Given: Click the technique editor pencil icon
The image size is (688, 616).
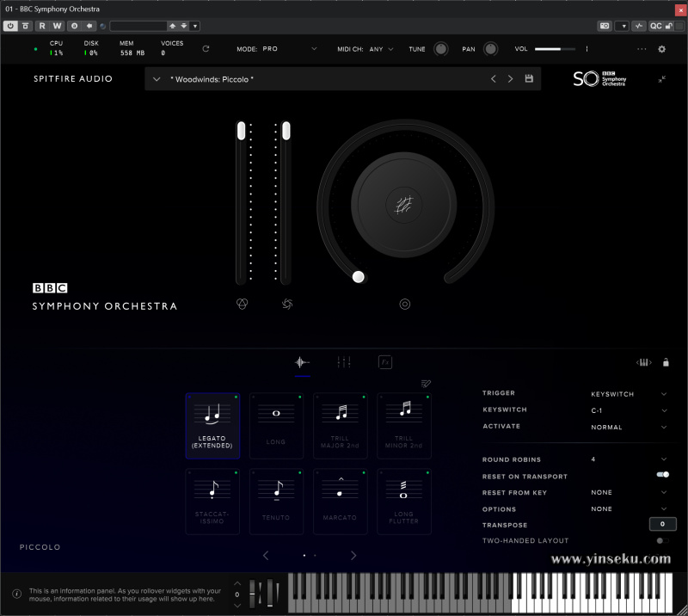Looking at the screenshot, I should pyautogui.click(x=426, y=384).
